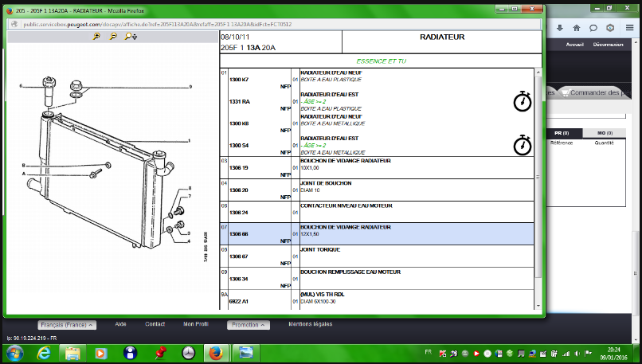
Task: Open the Mentions légales link
Action: pos(311,324)
